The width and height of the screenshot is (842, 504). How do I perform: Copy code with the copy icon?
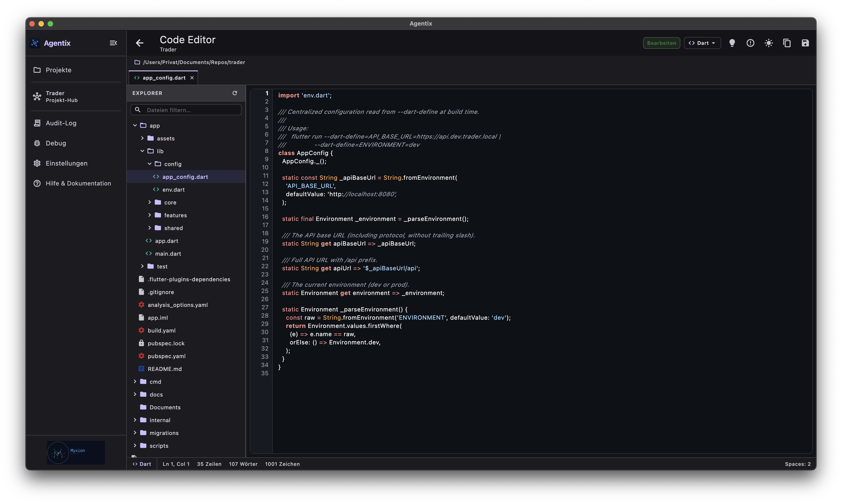pyautogui.click(x=787, y=43)
